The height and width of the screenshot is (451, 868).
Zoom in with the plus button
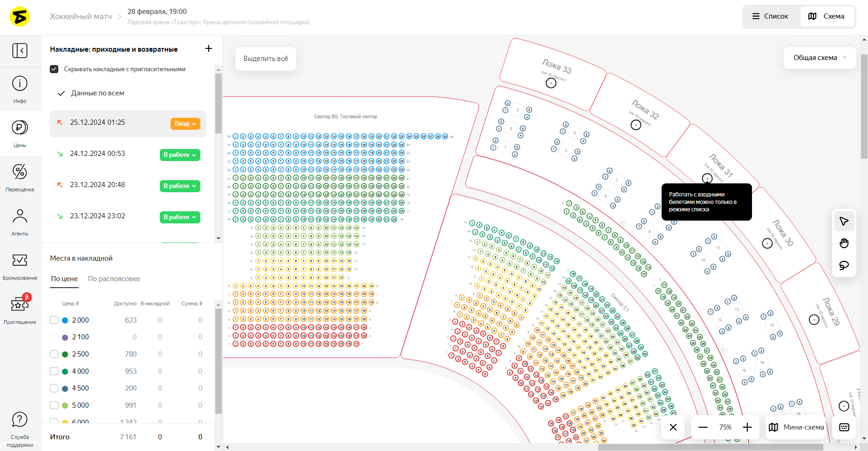click(x=747, y=427)
